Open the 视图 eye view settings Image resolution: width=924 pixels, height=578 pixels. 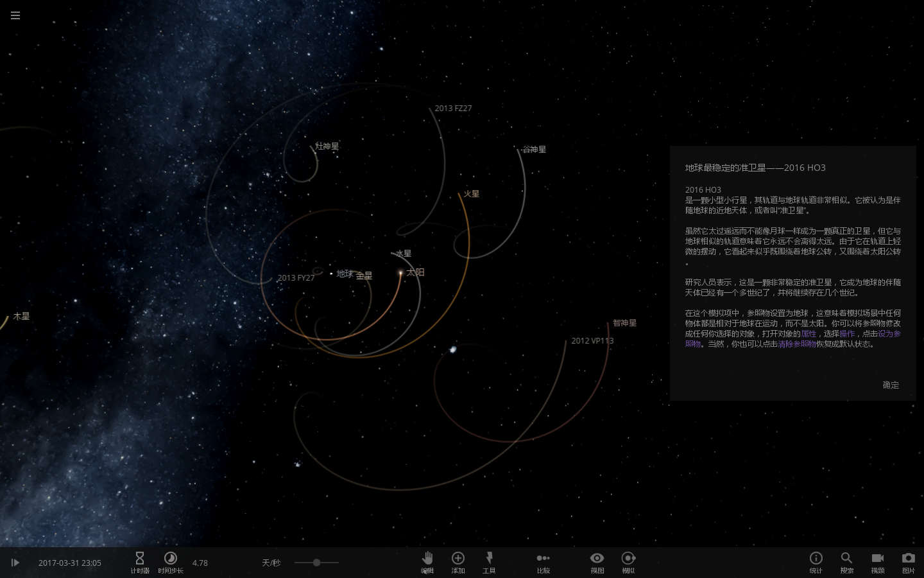point(597,562)
